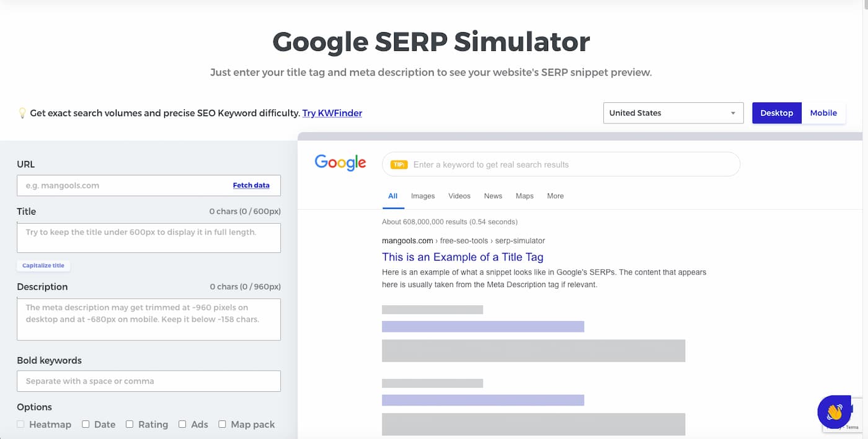Switch to the Maps tab
This screenshot has height=439, width=868.
point(524,196)
